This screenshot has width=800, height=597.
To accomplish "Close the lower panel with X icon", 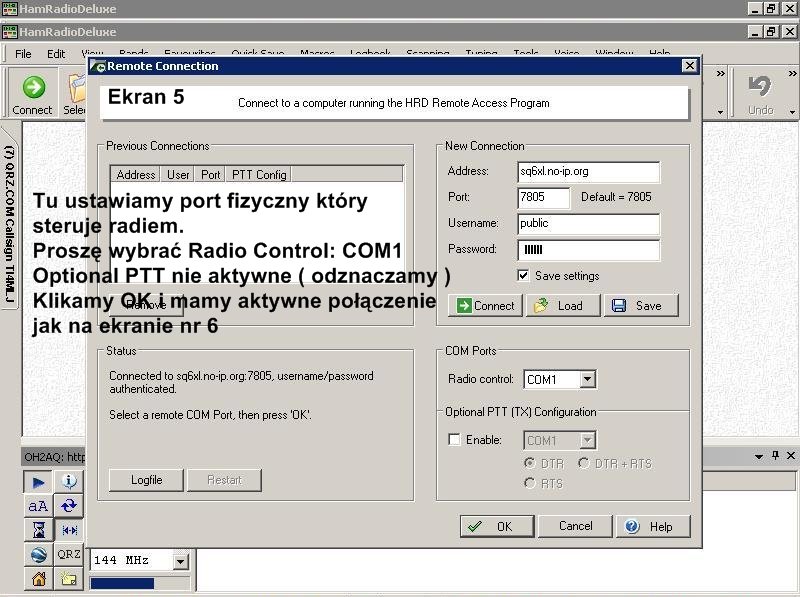I will point(791,455).
